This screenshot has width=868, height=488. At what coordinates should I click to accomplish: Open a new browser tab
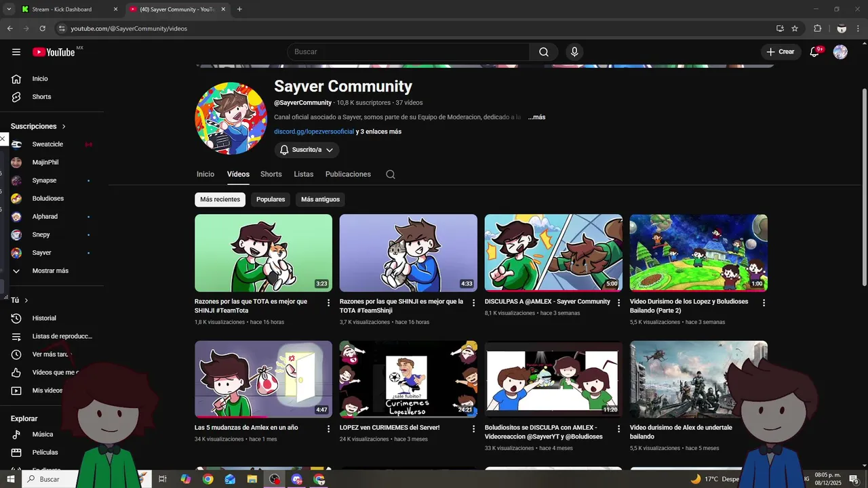click(x=239, y=9)
